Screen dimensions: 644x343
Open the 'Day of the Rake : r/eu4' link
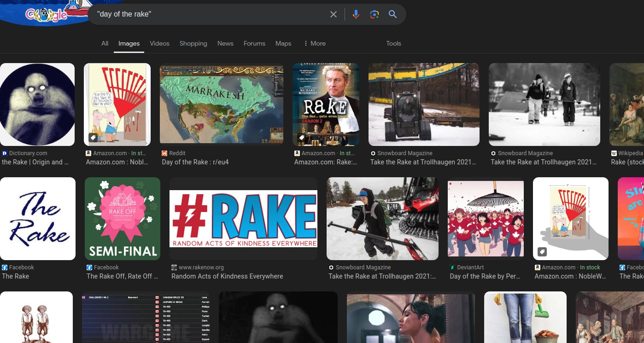tap(195, 162)
